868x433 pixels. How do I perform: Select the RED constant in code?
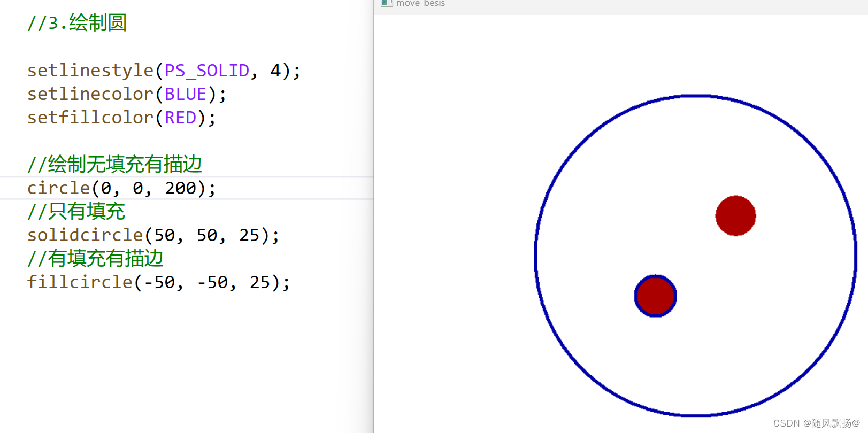pos(181,118)
